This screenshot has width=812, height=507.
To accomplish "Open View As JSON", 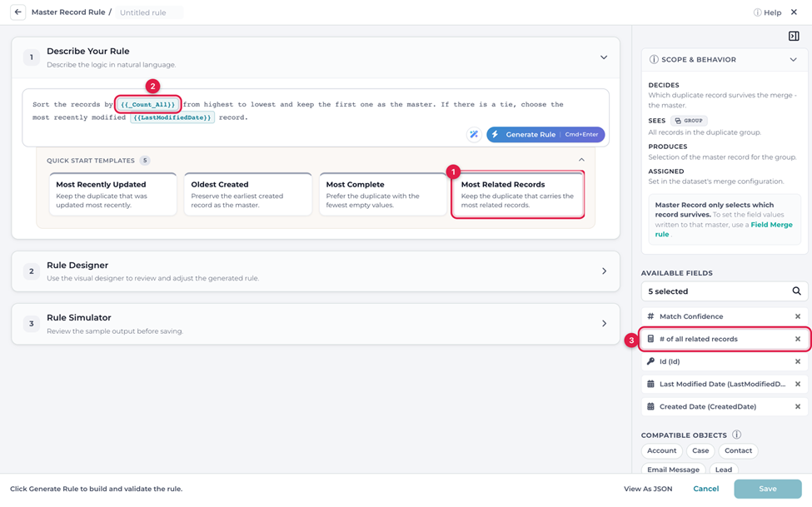I will (648, 489).
